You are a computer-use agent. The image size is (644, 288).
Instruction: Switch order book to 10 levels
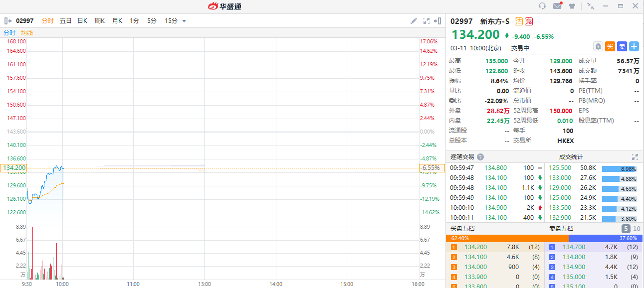coord(637,229)
